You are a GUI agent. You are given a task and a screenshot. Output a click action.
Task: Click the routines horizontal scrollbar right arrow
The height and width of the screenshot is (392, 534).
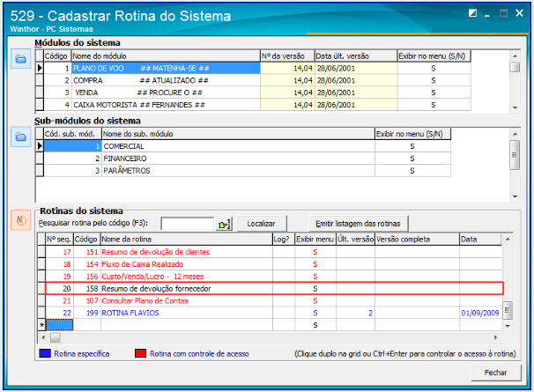coord(496,337)
